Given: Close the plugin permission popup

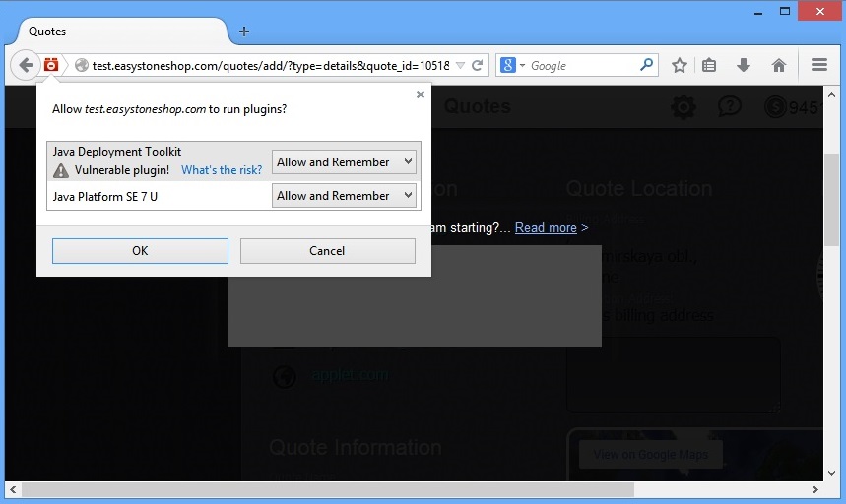Looking at the screenshot, I should point(421,95).
